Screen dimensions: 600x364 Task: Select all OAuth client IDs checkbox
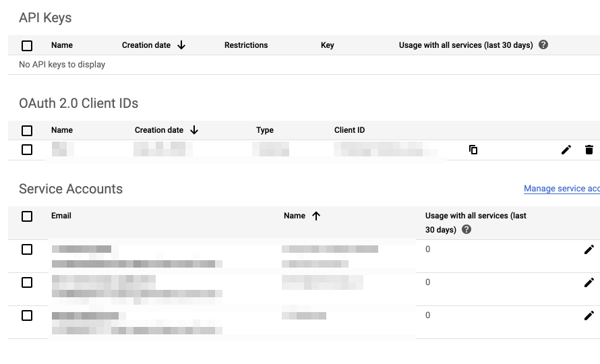click(27, 131)
